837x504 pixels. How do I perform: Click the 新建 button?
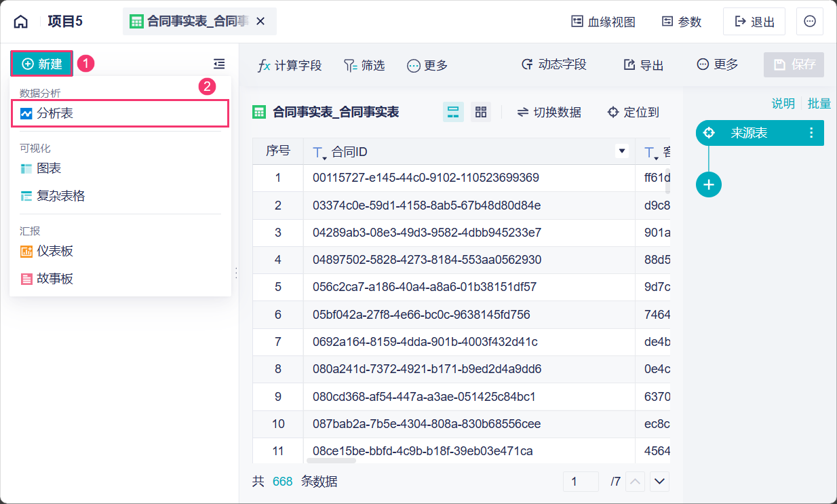42,64
